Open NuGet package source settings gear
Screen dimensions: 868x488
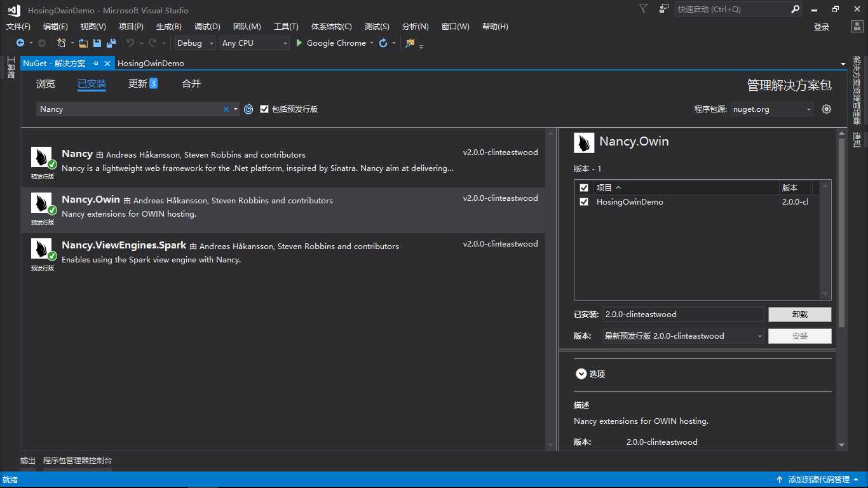(826, 109)
